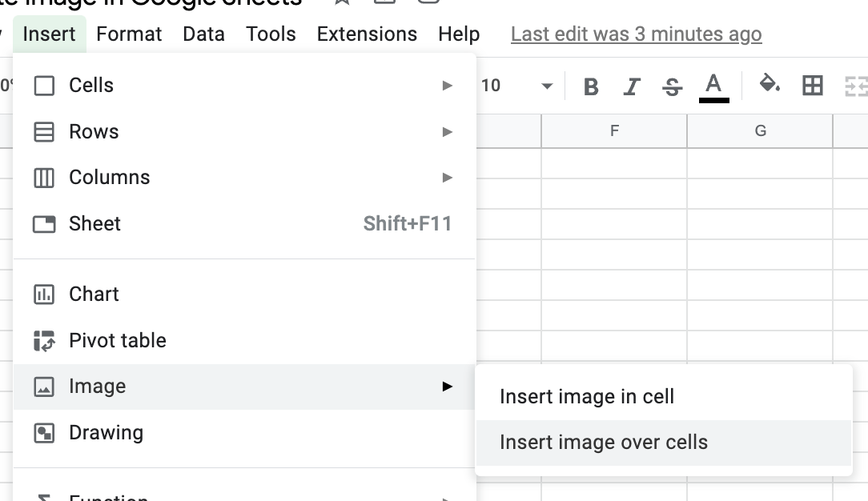Open the fill color paint bucket
The image size is (868, 501).
(x=770, y=84)
